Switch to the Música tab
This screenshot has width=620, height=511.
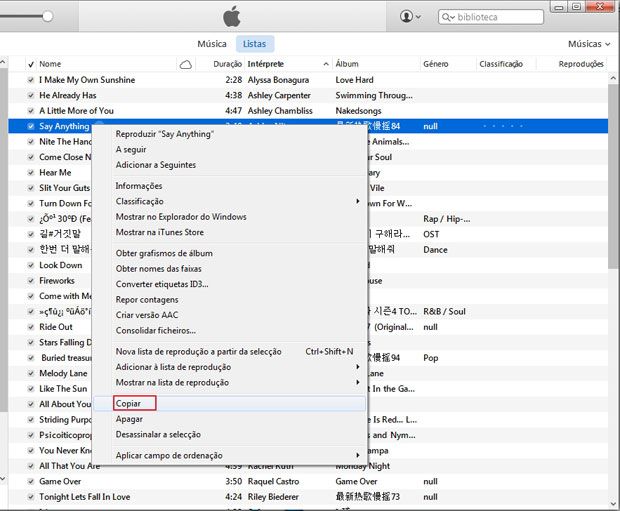point(212,44)
